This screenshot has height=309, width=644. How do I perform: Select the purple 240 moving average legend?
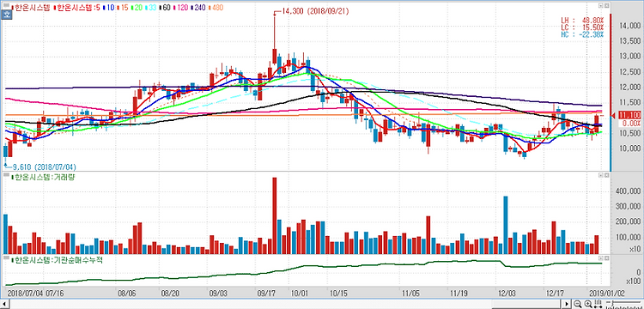click(198, 8)
